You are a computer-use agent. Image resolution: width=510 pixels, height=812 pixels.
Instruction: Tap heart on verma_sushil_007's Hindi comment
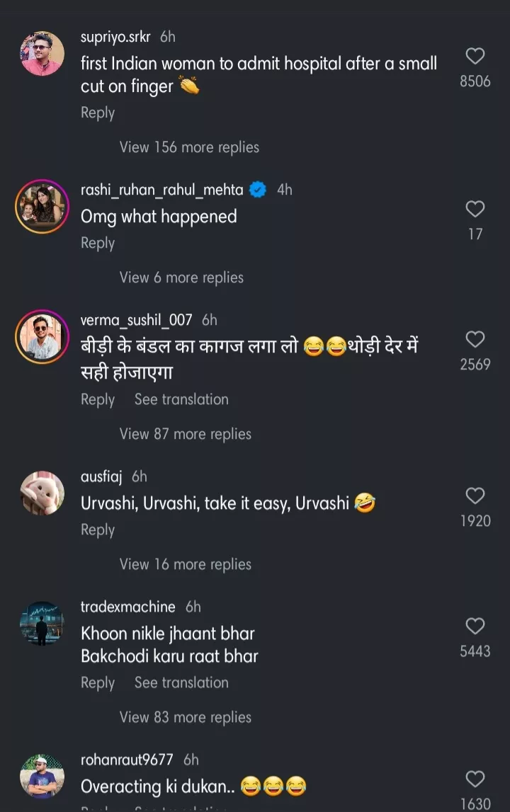coord(475,340)
